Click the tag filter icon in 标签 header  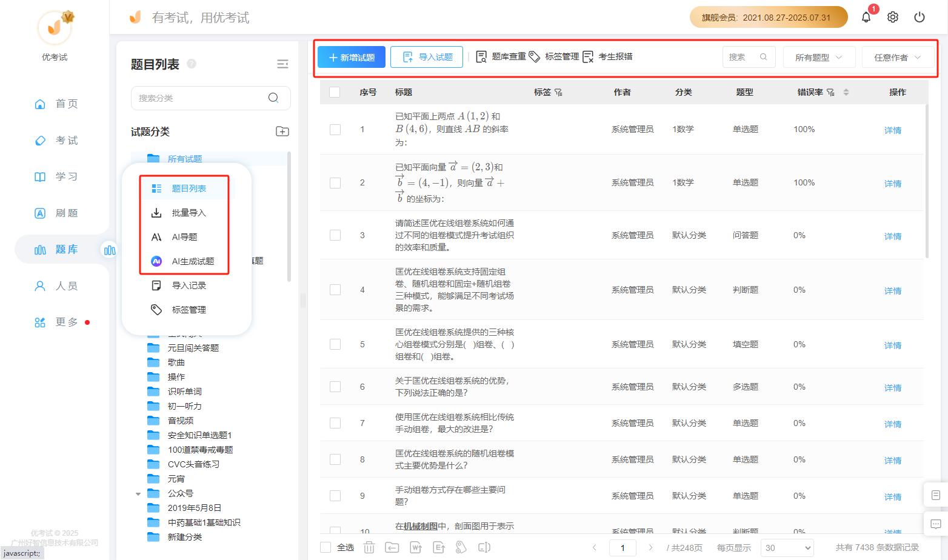(x=558, y=92)
